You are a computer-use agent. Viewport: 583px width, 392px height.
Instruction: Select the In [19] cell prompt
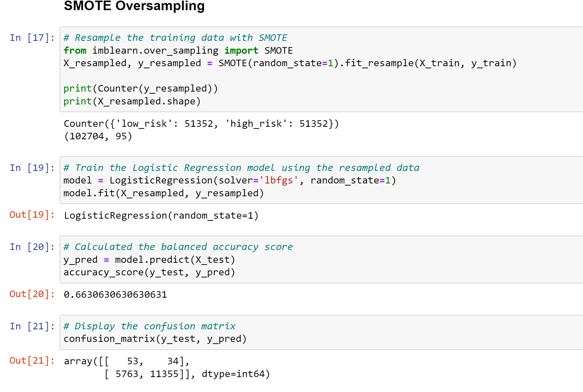tap(32, 168)
